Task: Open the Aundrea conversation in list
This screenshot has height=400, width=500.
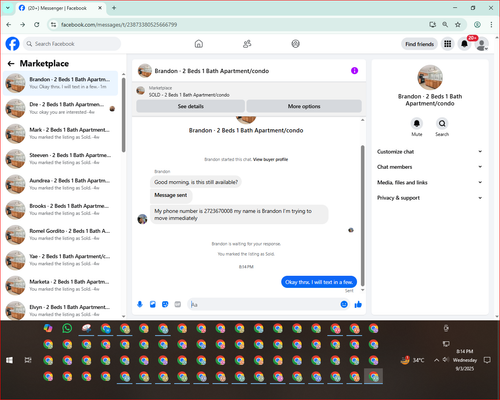Action: 61,184
